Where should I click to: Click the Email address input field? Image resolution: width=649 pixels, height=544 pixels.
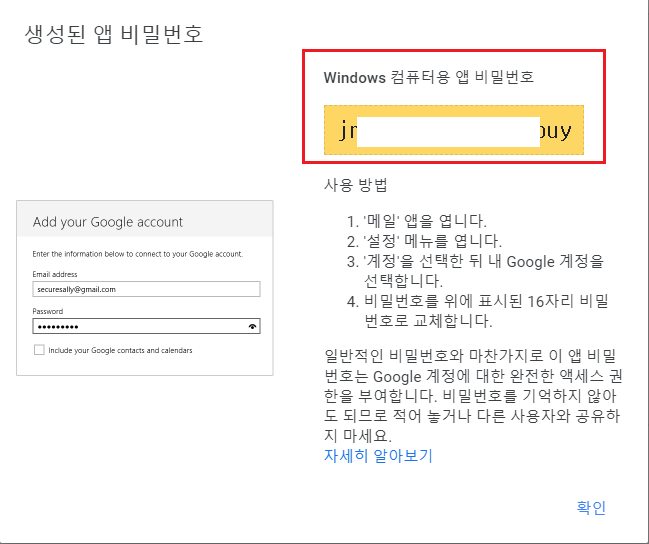click(146, 289)
